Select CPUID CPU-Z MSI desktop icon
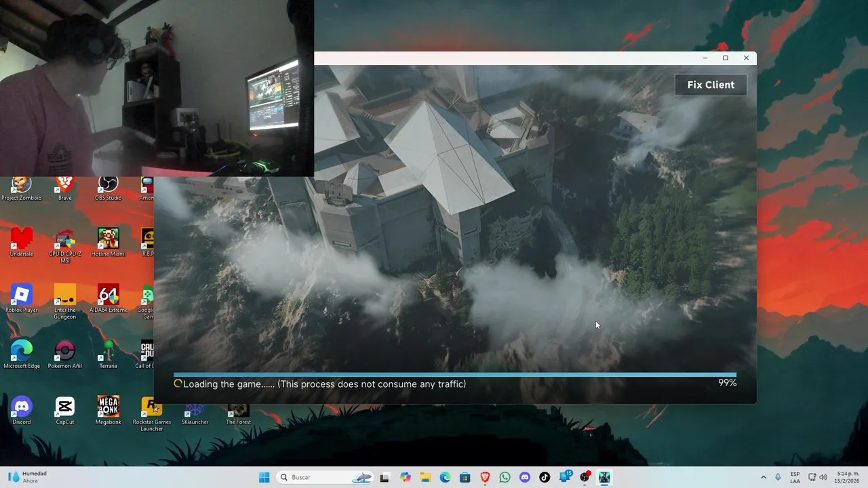 [x=65, y=246]
